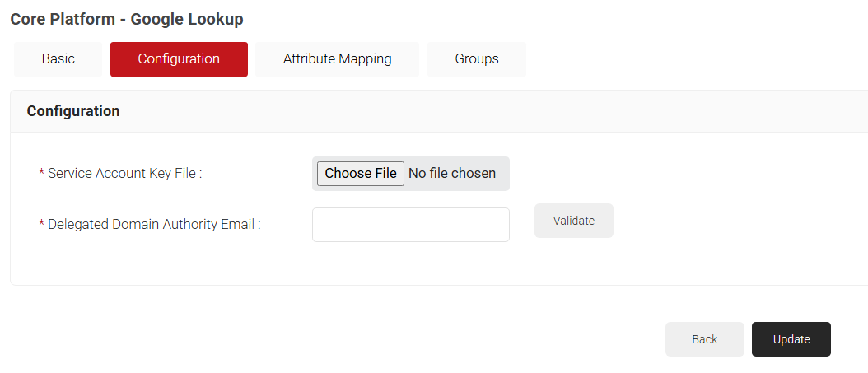868x373 pixels.
Task: Click the red asterisk beside Delegated Domain
Action: (42, 226)
